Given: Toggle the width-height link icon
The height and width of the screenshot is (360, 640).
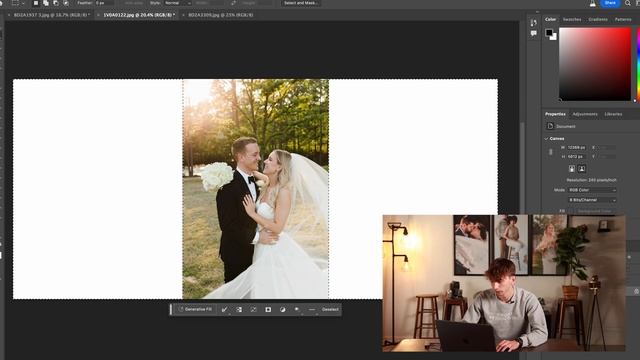Looking at the screenshot, I should click(x=551, y=152).
